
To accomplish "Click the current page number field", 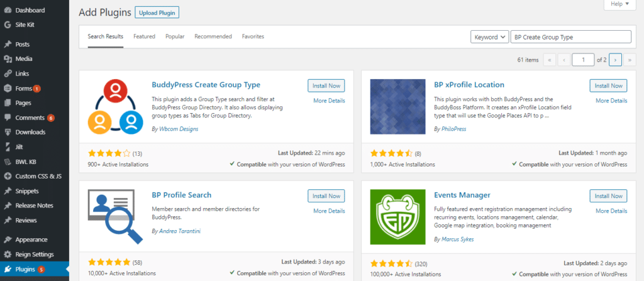I will click(x=583, y=60).
